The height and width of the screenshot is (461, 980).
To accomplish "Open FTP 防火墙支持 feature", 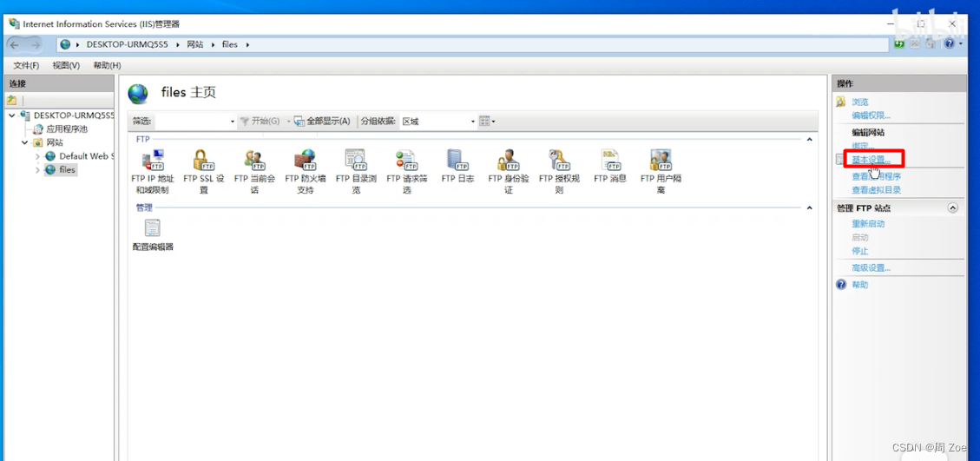I will point(305,171).
